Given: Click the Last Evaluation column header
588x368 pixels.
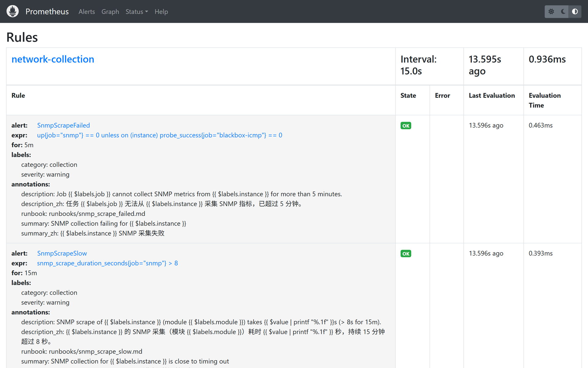Looking at the screenshot, I should pos(492,95).
